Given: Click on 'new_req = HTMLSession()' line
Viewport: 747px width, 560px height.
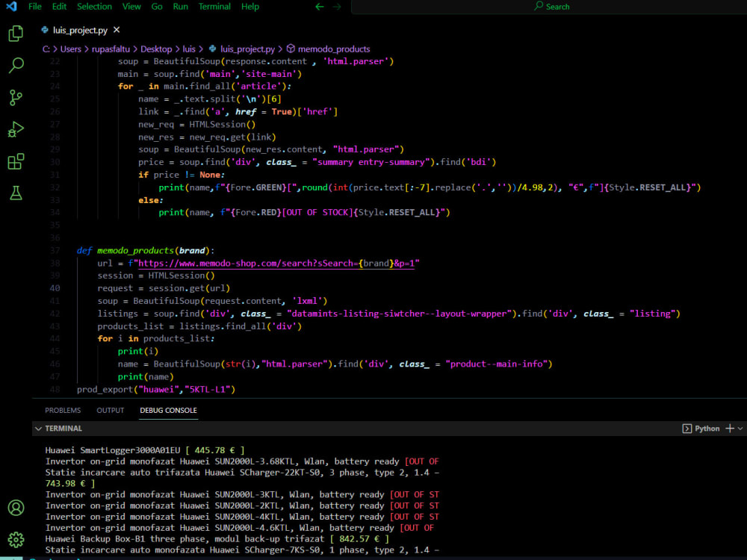Looking at the screenshot, I should (196, 124).
